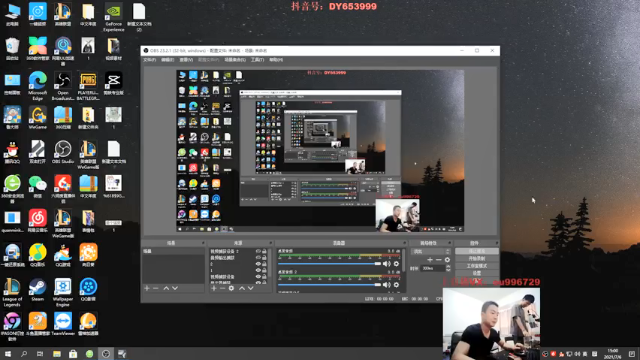Screen dimensions: 640x360
Task: Float the Scenes dock via header icon
Action: (203, 243)
